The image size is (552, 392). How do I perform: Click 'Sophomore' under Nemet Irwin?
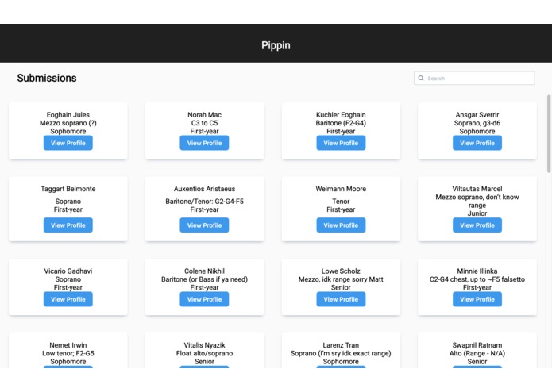coord(68,361)
